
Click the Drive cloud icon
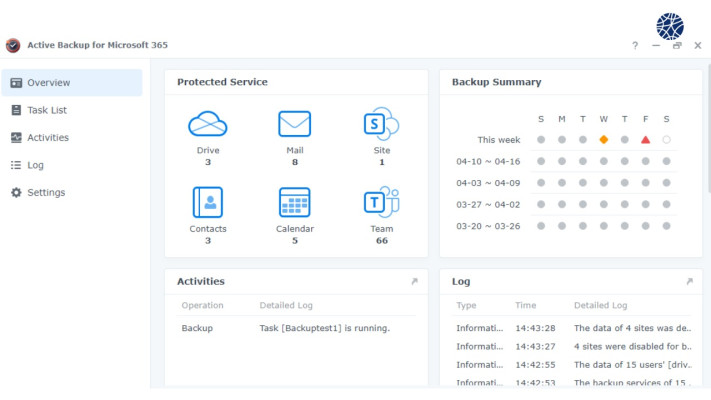(208, 123)
